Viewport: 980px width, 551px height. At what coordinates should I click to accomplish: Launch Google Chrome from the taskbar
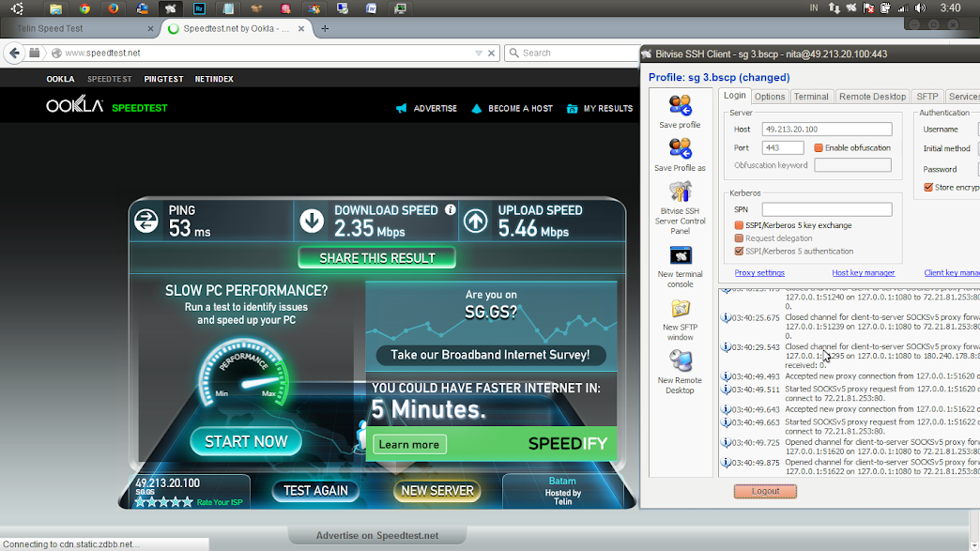point(84,8)
